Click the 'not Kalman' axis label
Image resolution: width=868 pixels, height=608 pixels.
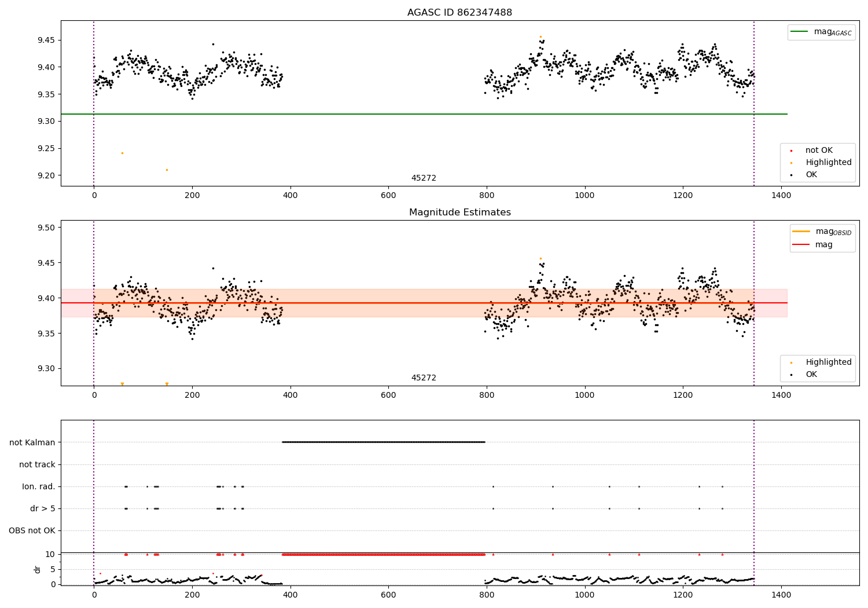point(32,442)
